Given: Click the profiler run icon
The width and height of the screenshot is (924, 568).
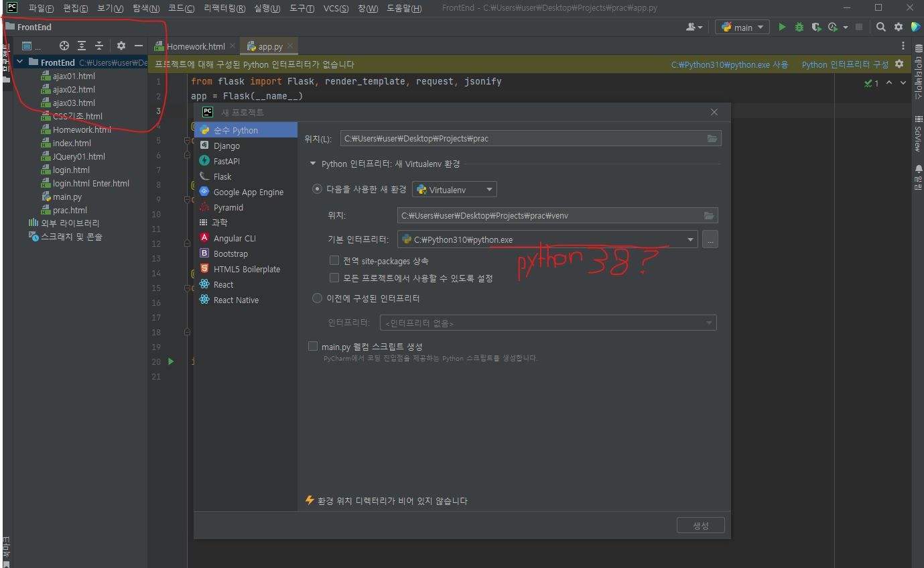Looking at the screenshot, I should click(832, 27).
